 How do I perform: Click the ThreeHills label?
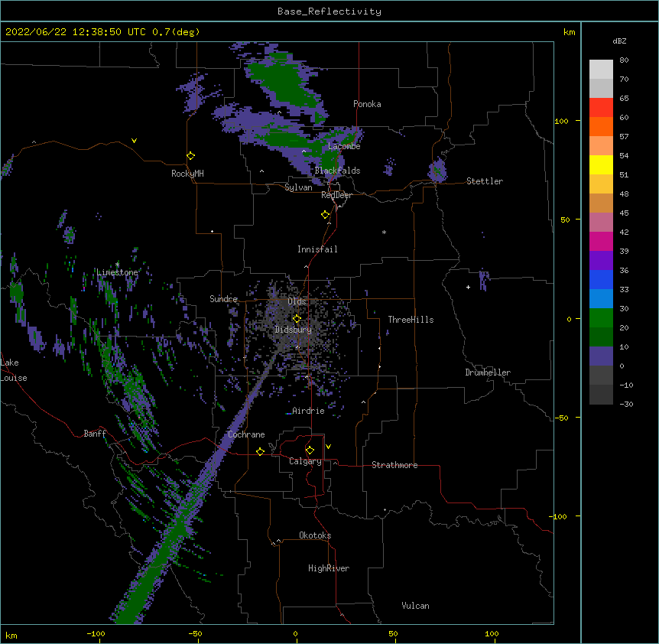[x=411, y=320]
